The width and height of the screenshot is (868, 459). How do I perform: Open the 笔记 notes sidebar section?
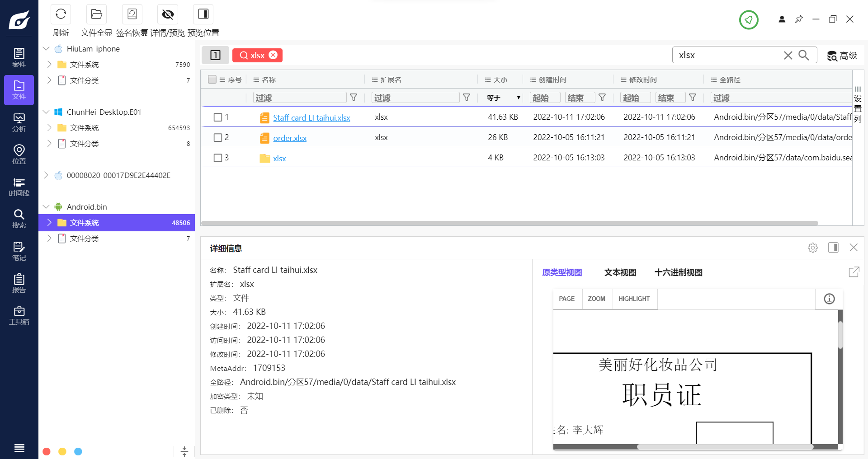pos(19,251)
